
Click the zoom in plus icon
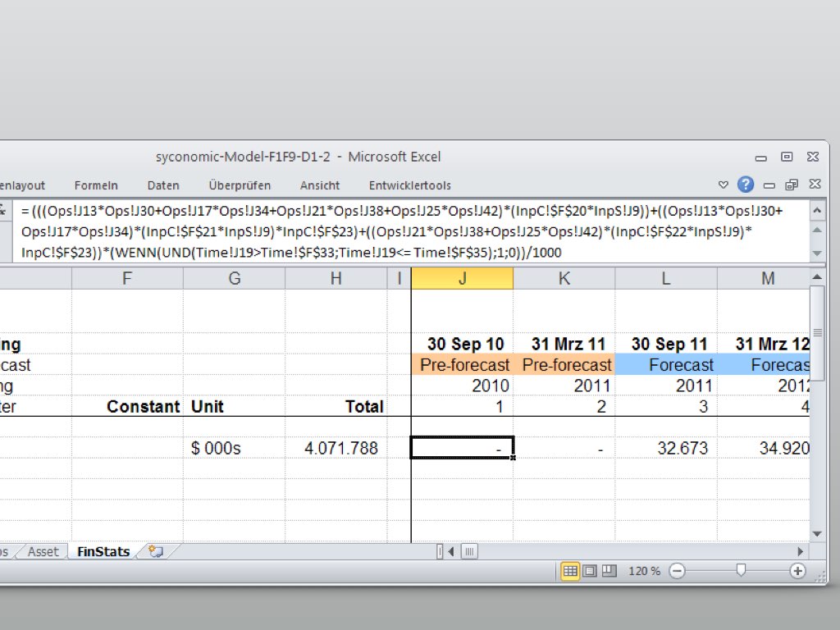pyautogui.click(x=797, y=571)
